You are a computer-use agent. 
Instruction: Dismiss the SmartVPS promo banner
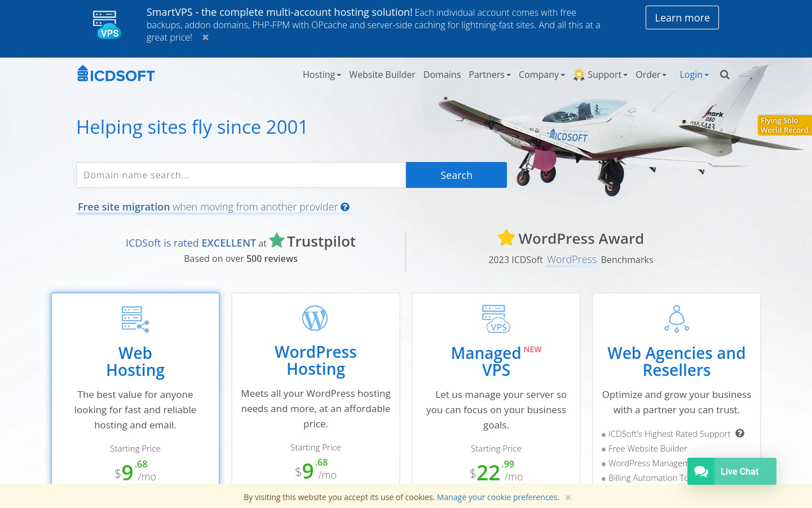(205, 37)
